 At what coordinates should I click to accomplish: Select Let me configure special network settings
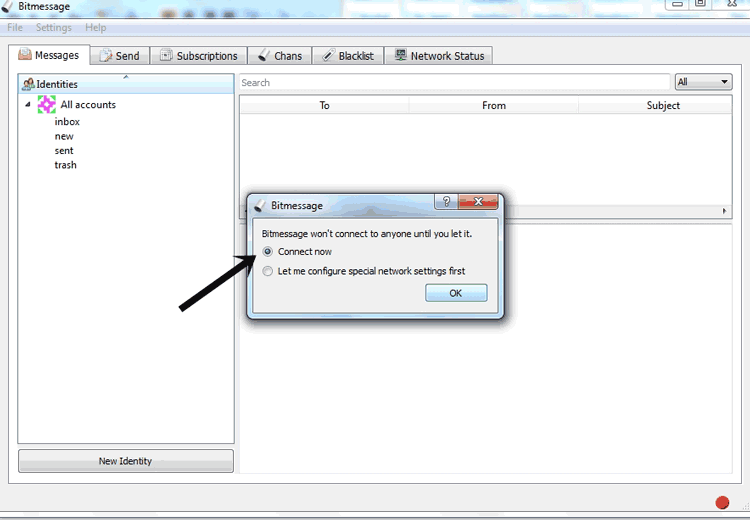[267, 271]
